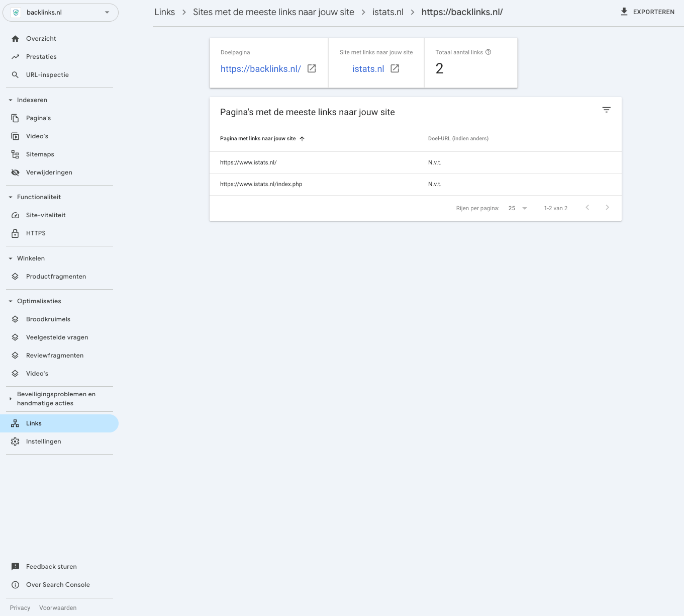The image size is (684, 616).
Task: Click the next page arrow in the table
Action: click(607, 207)
